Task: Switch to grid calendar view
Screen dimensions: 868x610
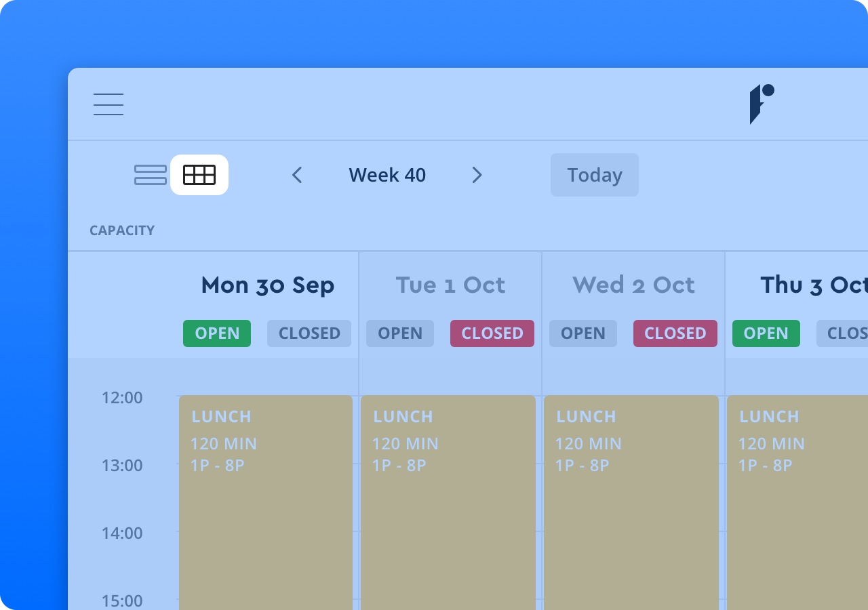Action: tap(199, 175)
